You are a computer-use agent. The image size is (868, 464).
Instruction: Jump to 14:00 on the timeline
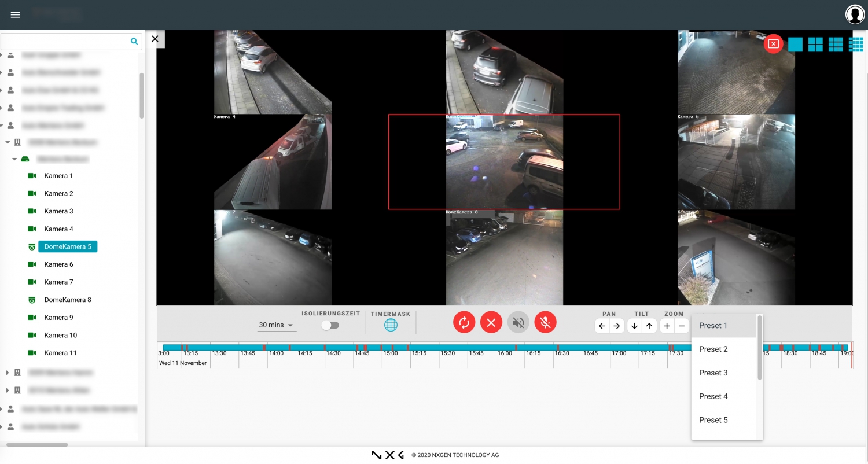tap(276, 353)
